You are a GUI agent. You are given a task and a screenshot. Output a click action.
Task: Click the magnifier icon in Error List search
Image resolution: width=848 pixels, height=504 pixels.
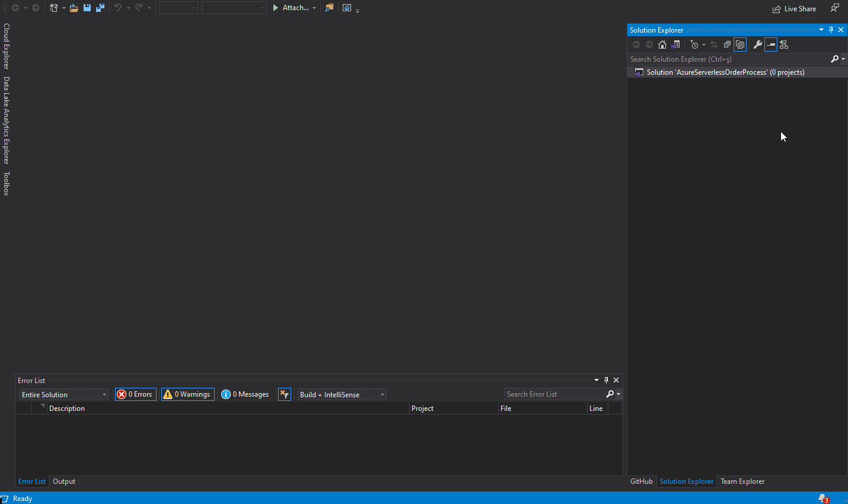click(610, 394)
